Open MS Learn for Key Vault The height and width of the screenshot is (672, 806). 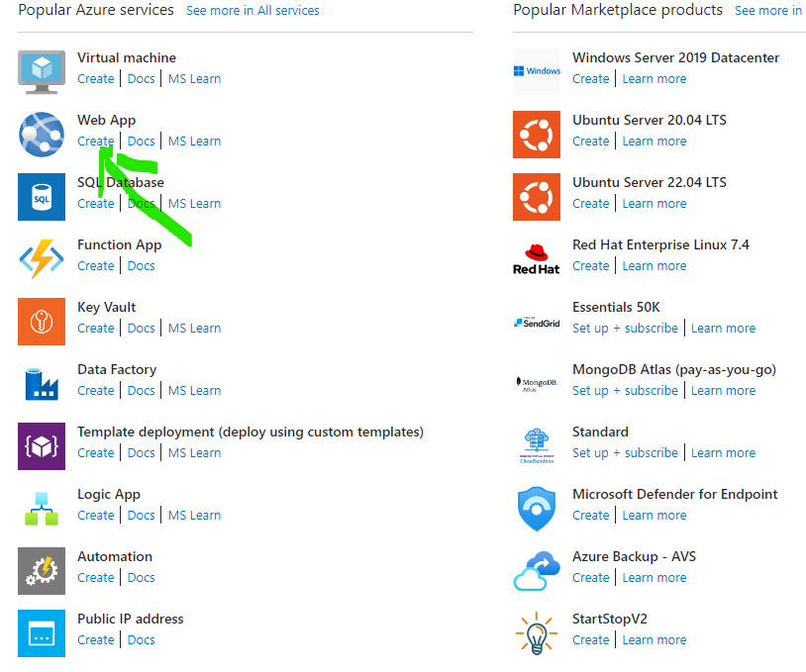tap(194, 328)
